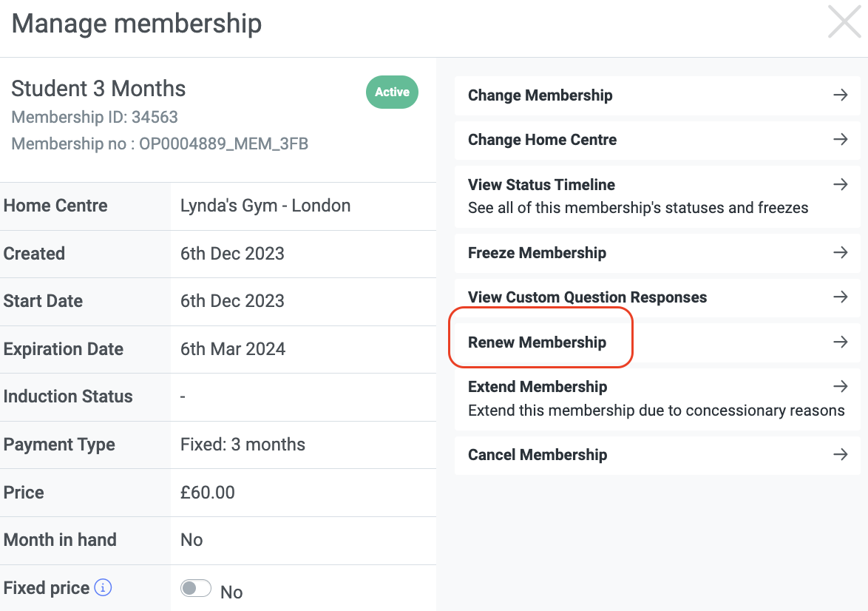Image resolution: width=868 pixels, height=611 pixels.
Task: Open View Custom Question Responses
Action: [657, 297]
